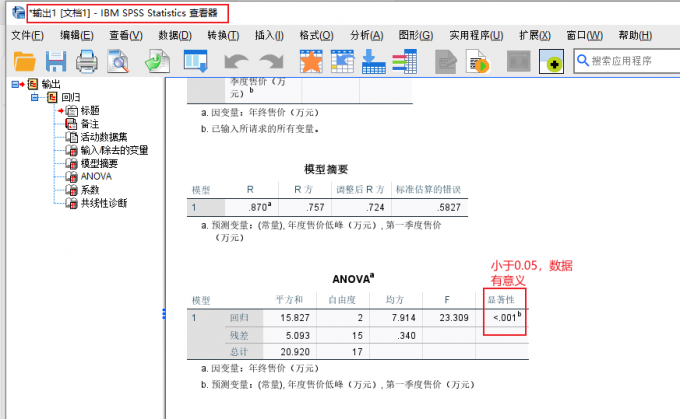Click the Export output icon
Image resolution: width=680 pixels, height=419 pixels.
point(156,62)
